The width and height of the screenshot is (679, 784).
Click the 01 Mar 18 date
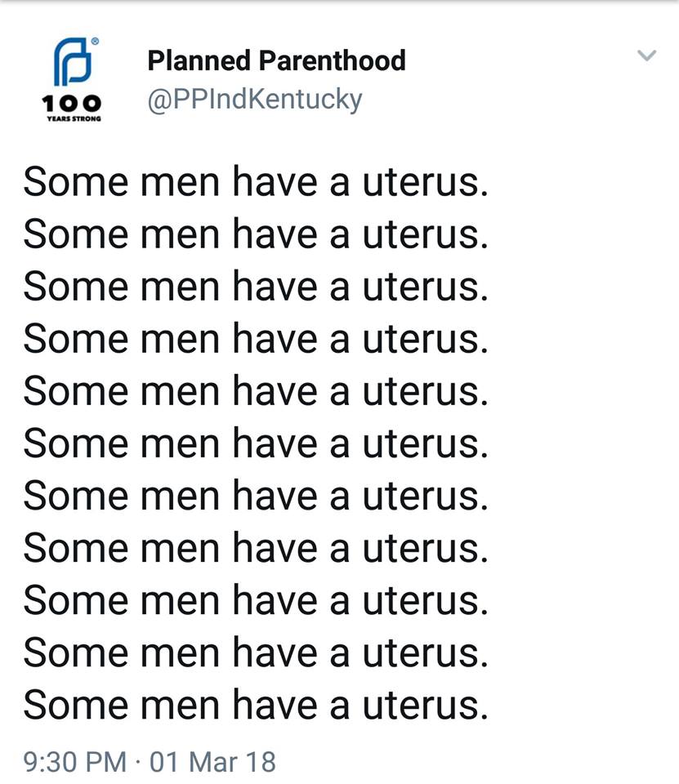(212, 762)
